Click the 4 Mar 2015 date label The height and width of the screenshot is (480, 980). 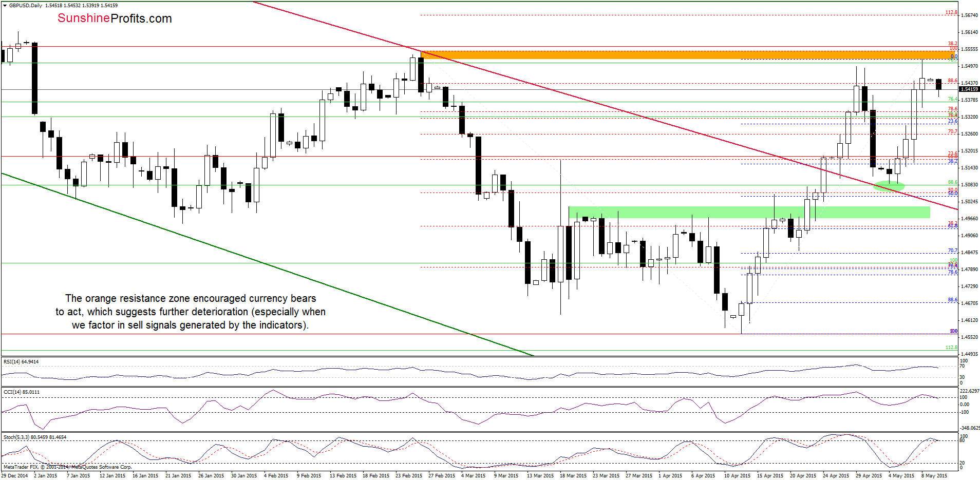pyautogui.click(x=473, y=476)
